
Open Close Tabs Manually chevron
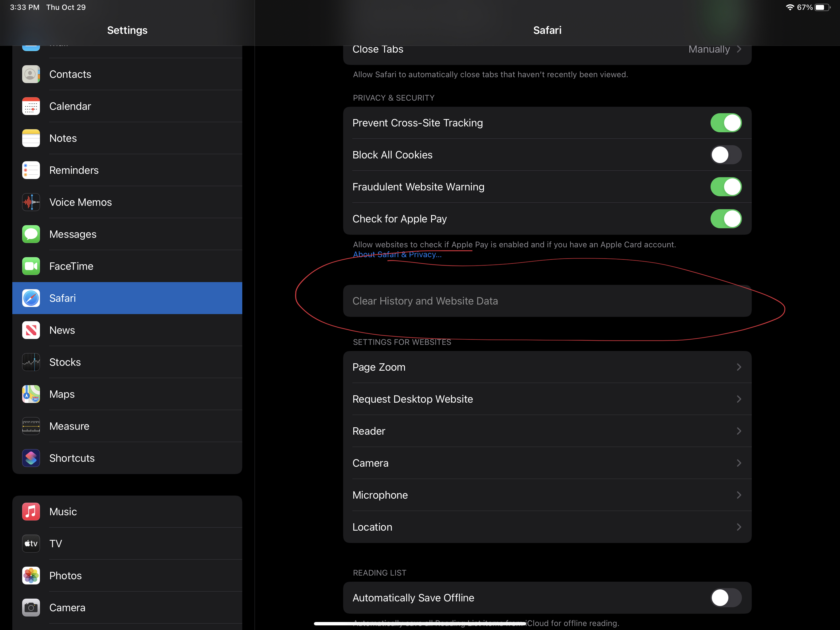[739, 49]
